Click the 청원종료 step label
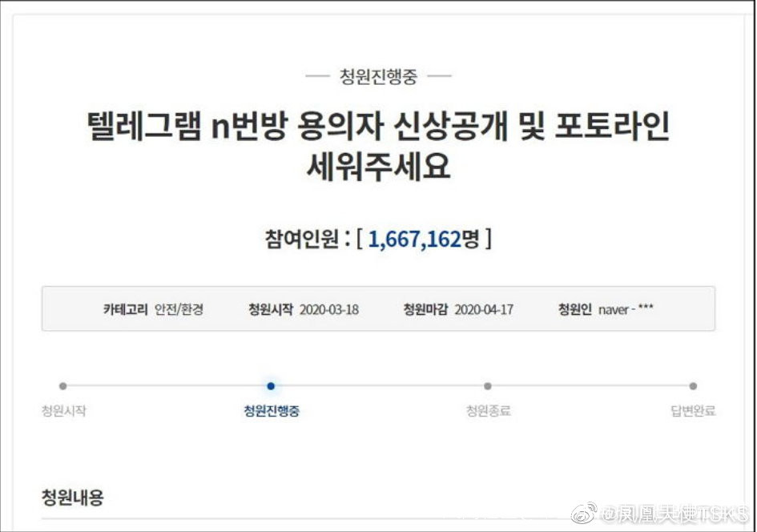 488,411
